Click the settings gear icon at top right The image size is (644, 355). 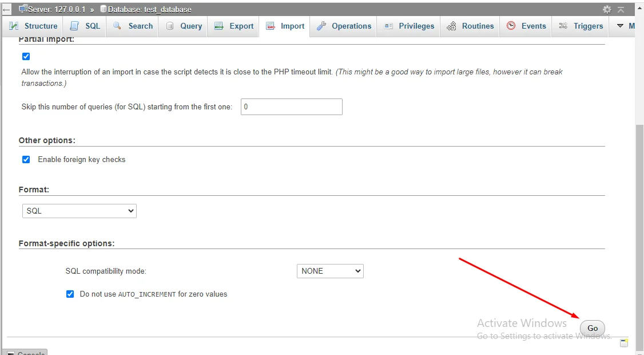(x=607, y=9)
